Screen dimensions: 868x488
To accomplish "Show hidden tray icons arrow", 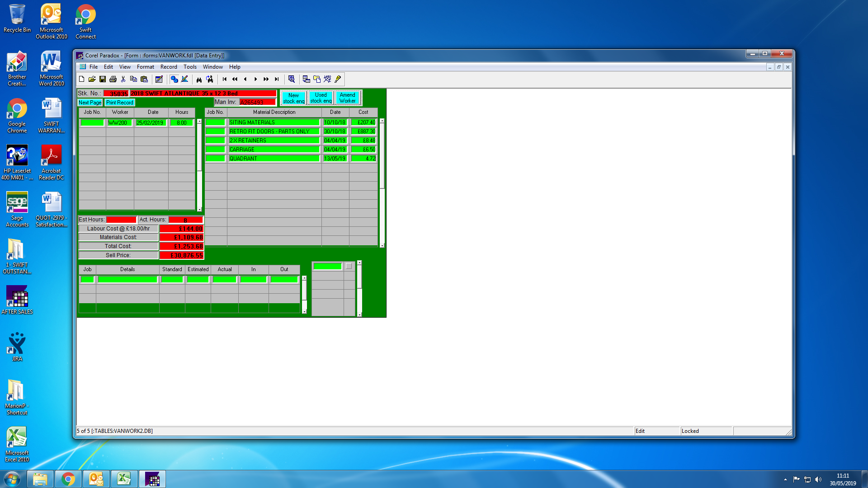I will coord(785,479).
